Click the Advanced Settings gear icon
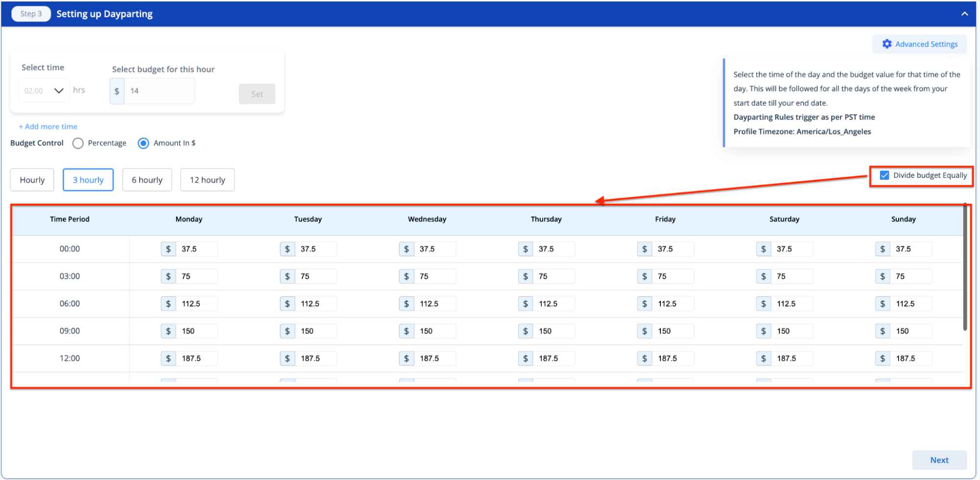 887,44
